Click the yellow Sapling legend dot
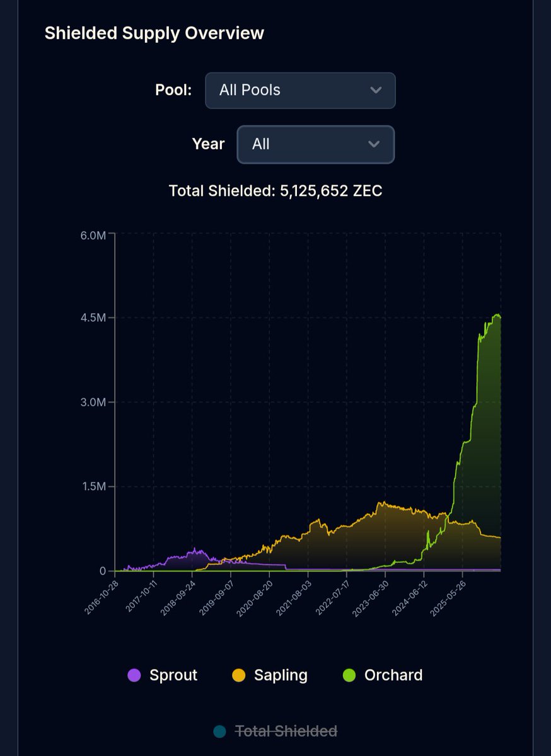The image size is (551, 756). tap(239, 675)
